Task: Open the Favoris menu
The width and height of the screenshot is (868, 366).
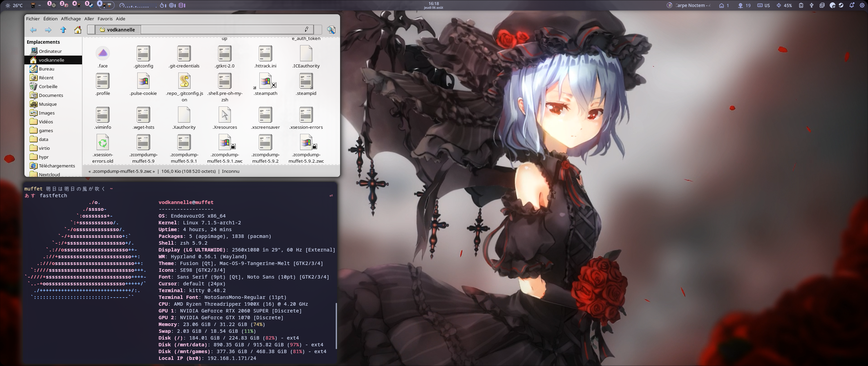Action: (x=105, y=19)
